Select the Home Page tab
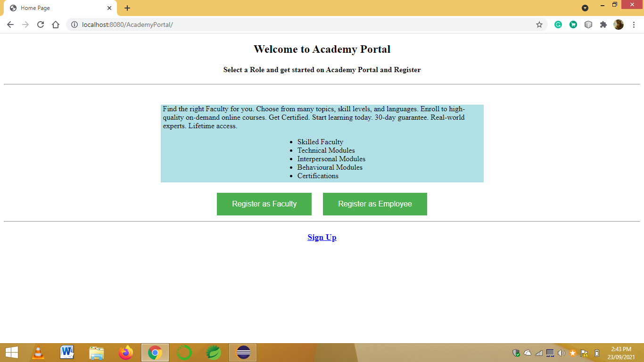 (x=60, y=8)
